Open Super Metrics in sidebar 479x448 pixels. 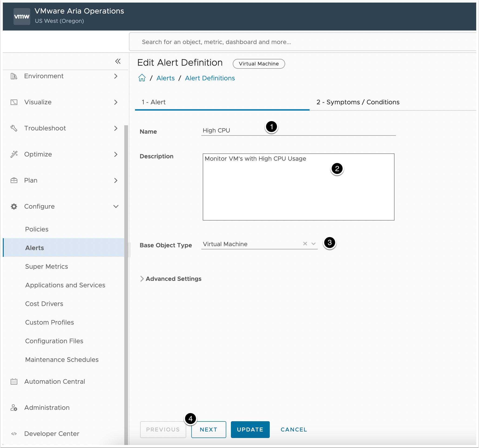click(47, 266)
